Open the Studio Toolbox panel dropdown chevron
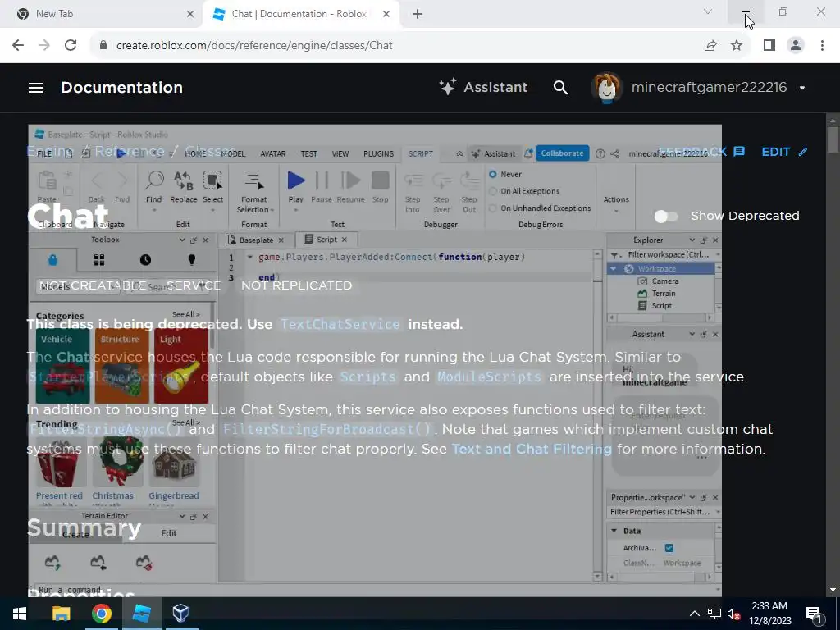 (182, 240)
